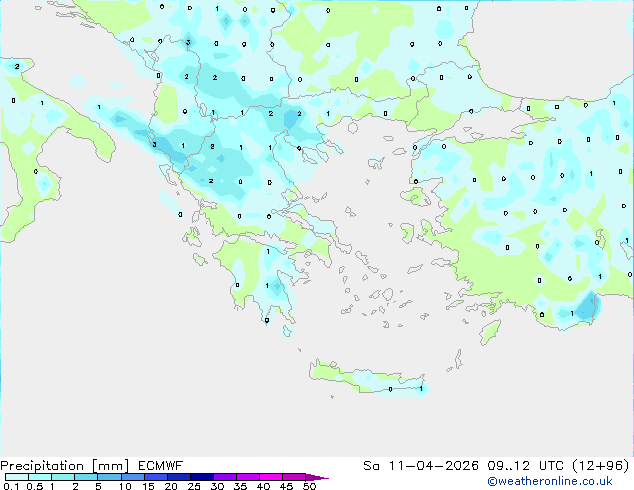Click the 'Sa 11-04-2026' date text
Image resolution: width=634 pixels, height=490 pixels.
click(x=421, y=466)
